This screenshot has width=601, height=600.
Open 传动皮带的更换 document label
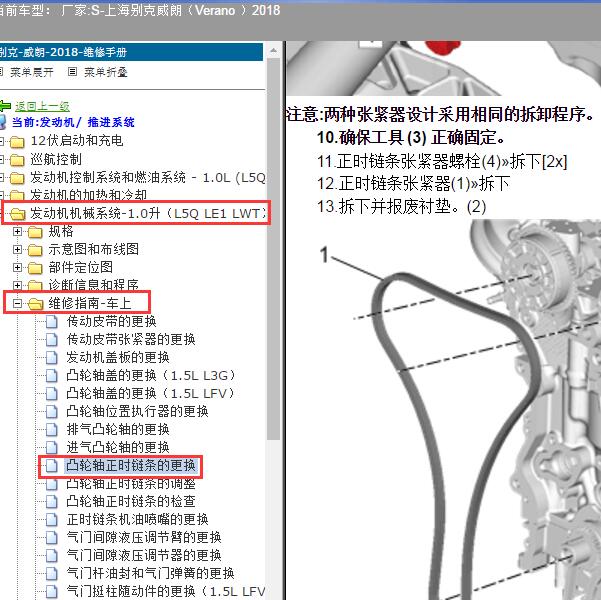coord(111,321)
